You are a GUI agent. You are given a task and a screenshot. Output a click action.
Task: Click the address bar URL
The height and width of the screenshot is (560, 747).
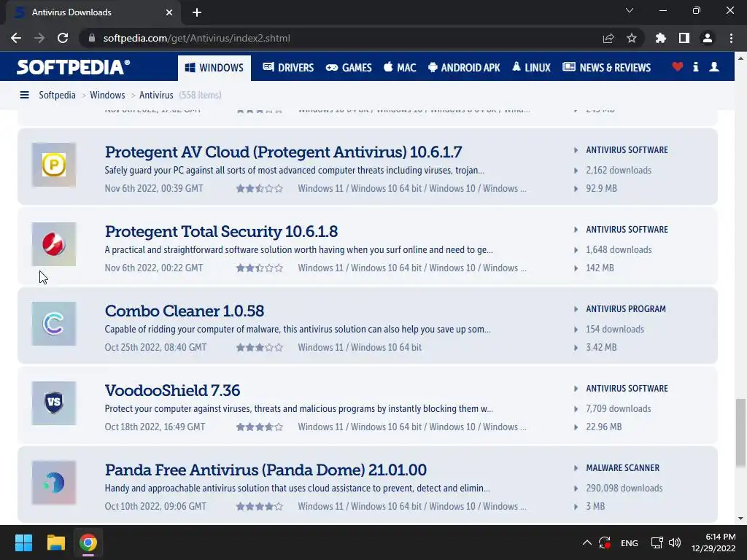197,38
